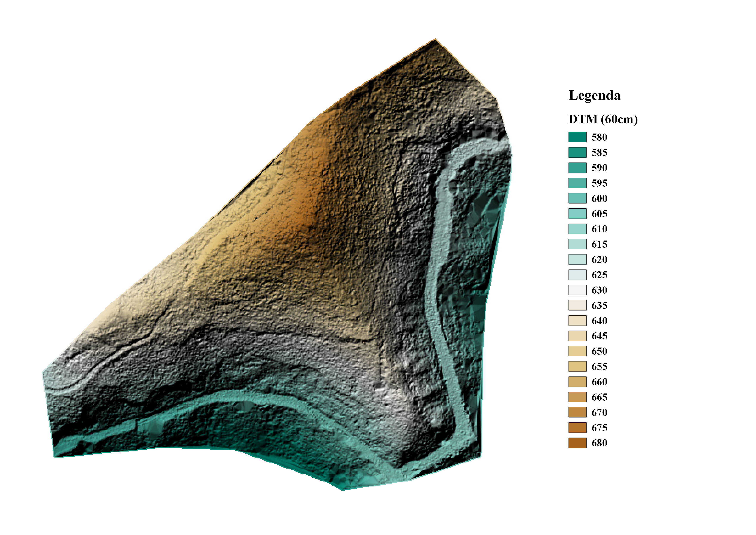
Task: Select the 615 legend value text
Action: click(x=599, y=244)
